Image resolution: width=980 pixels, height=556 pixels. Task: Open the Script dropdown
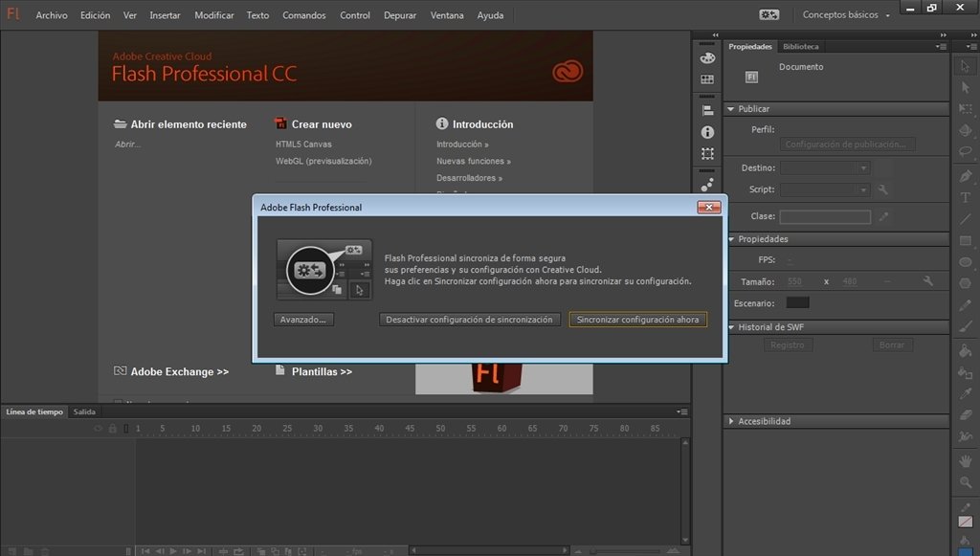pos(825,189)
